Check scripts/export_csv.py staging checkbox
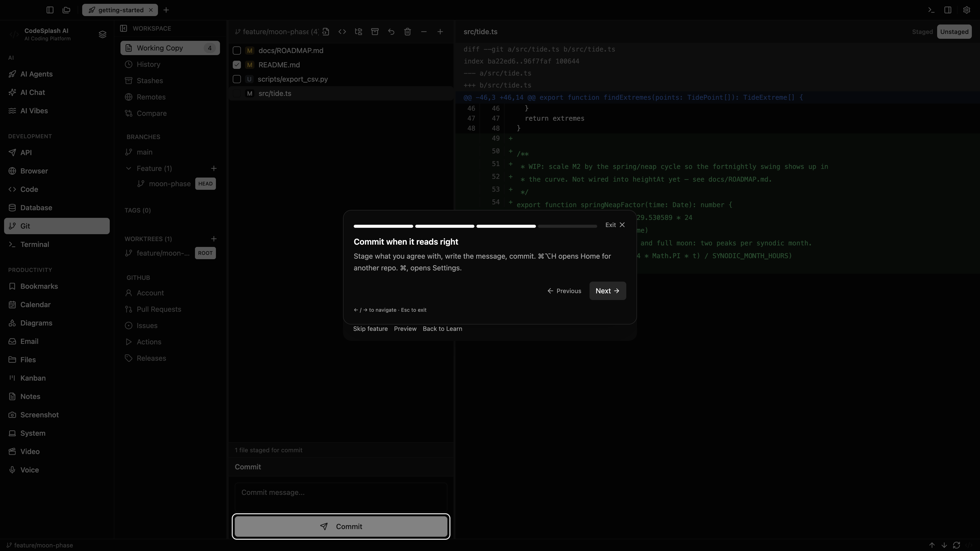980x551 pixels. click(x=237, y=79)
